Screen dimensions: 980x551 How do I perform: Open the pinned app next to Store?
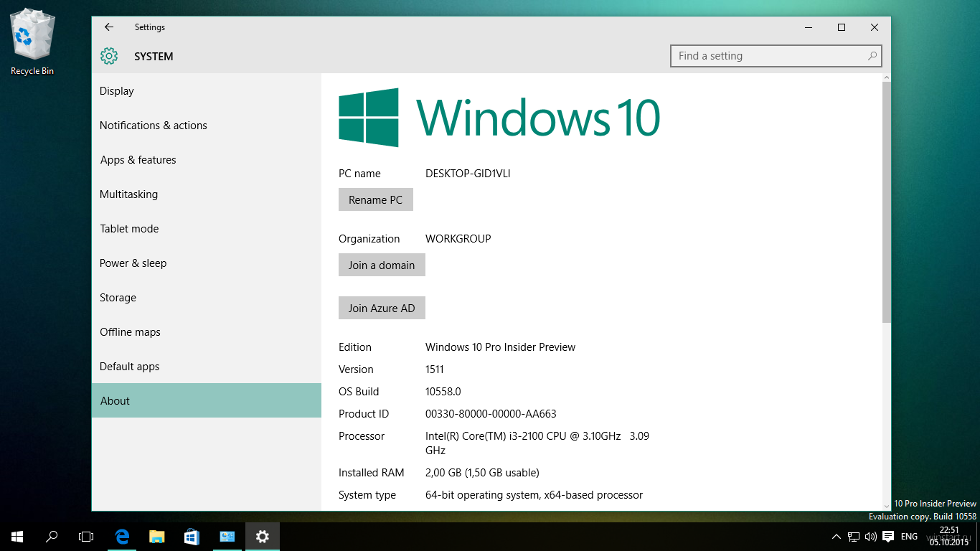[x=227, y=537]
